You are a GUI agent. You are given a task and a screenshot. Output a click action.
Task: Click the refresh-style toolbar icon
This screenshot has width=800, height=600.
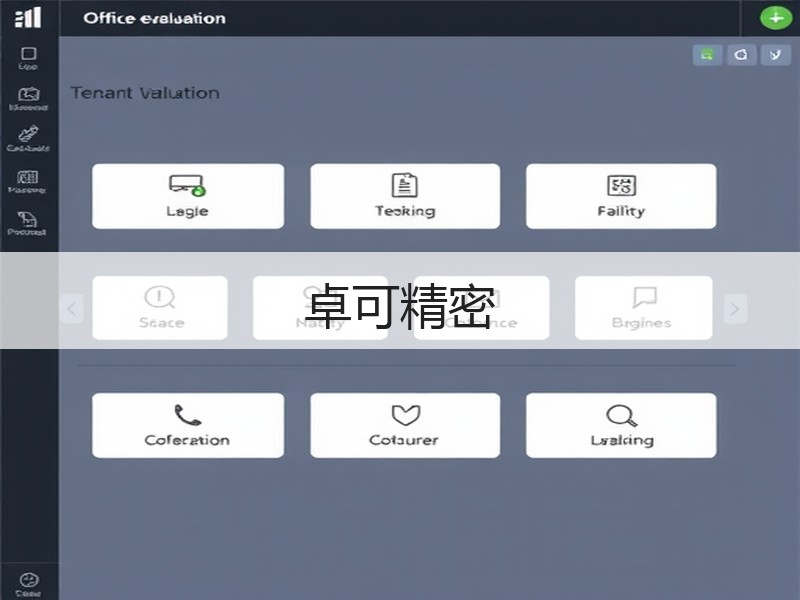(x=741, y=55)
